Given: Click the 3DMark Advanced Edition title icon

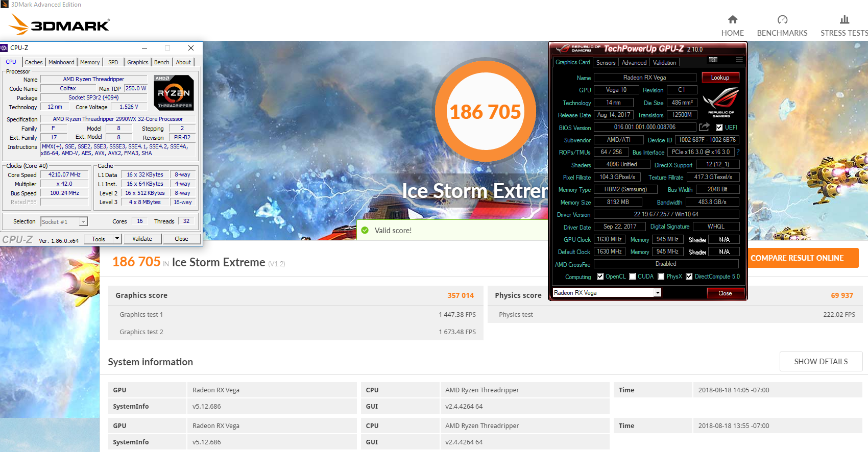Looking at the screenshot, I should point(4,5).
